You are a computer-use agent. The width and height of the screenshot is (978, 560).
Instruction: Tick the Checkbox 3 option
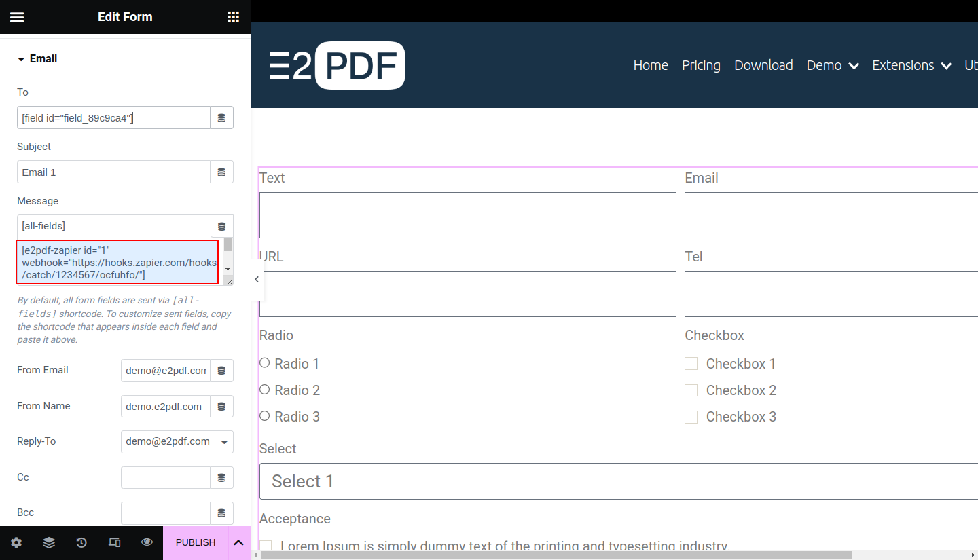pos(691,417)
